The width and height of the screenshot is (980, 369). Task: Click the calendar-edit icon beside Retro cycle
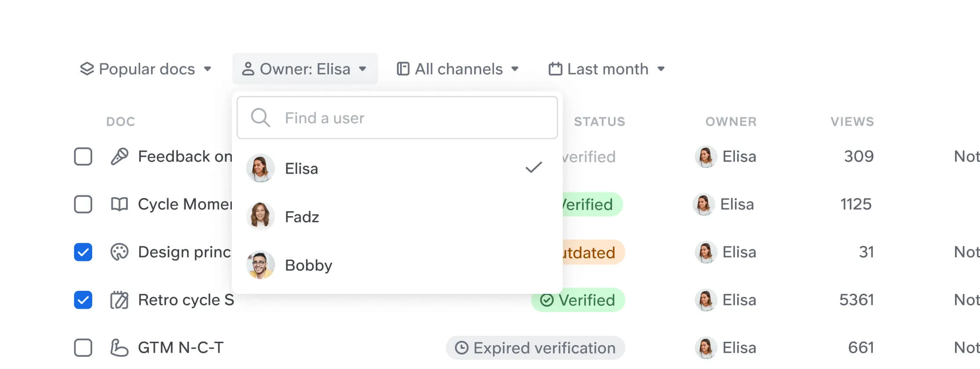[119, 300]
